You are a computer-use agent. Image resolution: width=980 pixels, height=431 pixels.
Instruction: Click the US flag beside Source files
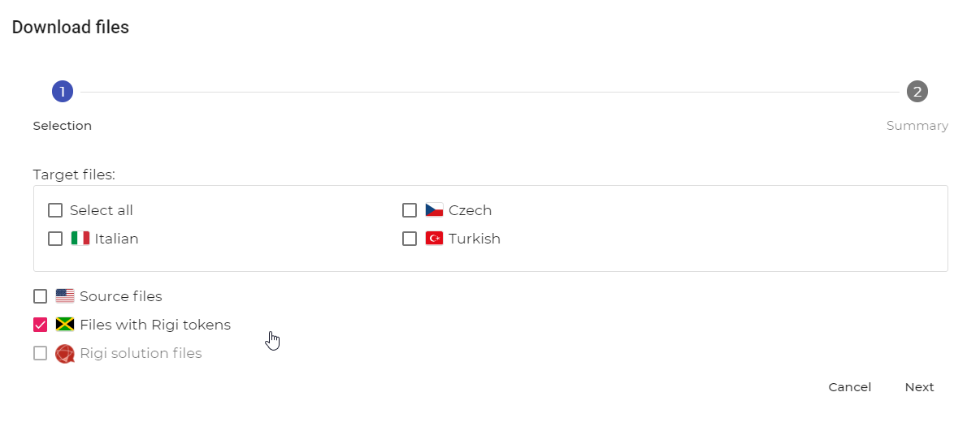pos(65,296)
